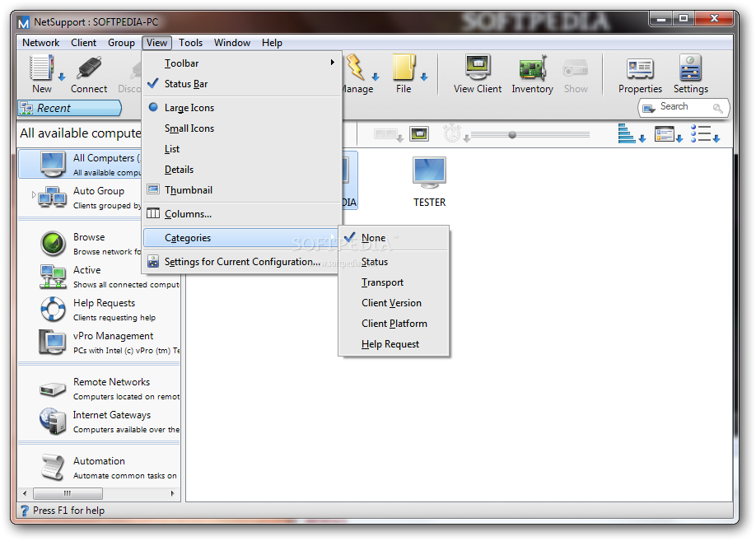Click the Show projector icon
756x541 pixels.
tap(575, 68)
